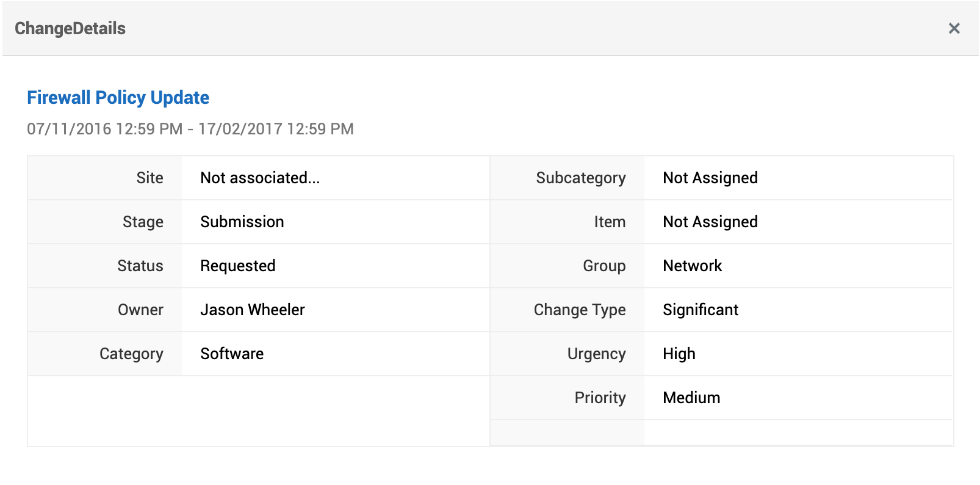Click the Change Type field label

coord(580,310)
